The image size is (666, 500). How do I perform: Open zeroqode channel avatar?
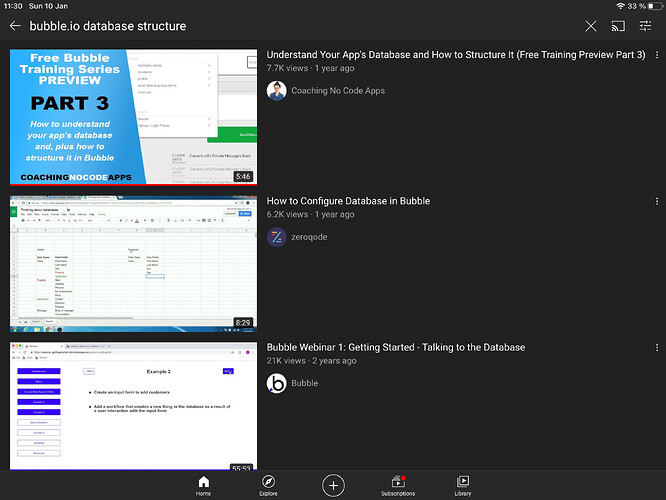click(x=277, y=237)
